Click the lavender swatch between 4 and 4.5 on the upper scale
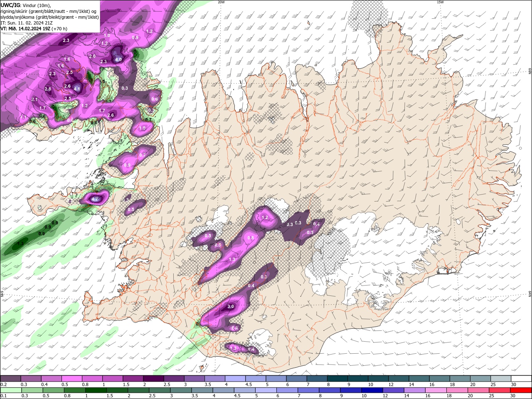Viewport: 532px width, 399px height. pyautogui.click(x=235, y=379)
